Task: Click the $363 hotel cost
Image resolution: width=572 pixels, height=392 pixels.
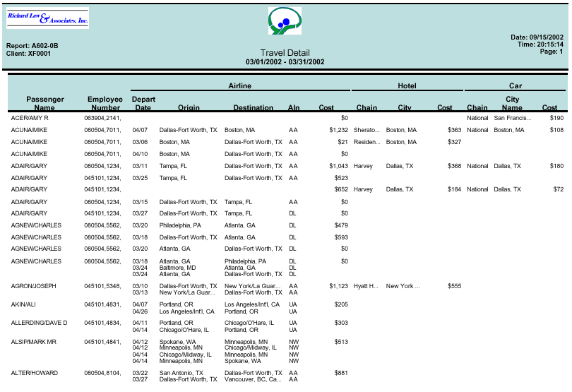Action: coord(455,130)
